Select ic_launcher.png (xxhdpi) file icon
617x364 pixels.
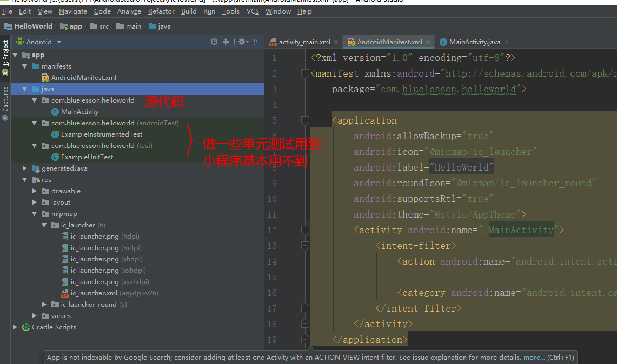click(64, 271)
